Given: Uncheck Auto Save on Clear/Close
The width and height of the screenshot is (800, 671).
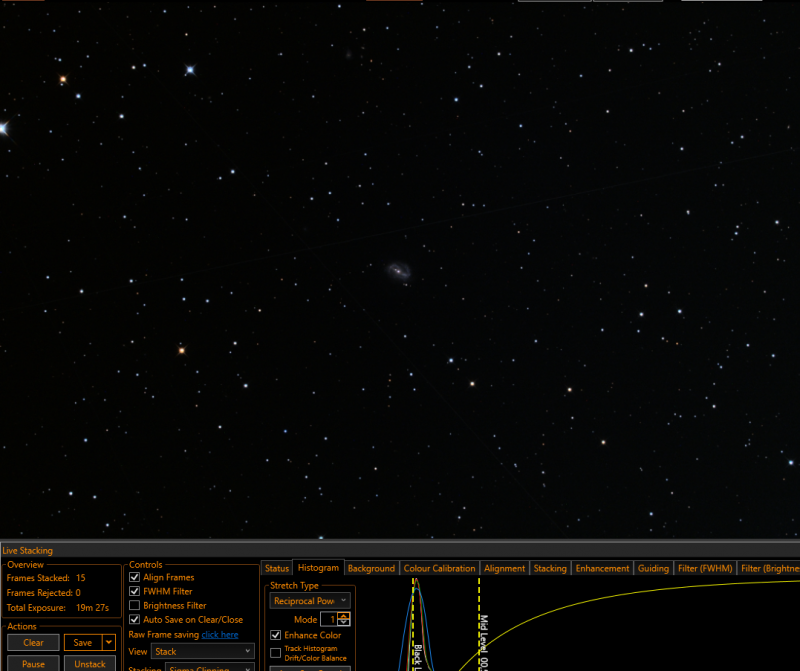Looking at the screenshot, I should (x=135, y=619).
